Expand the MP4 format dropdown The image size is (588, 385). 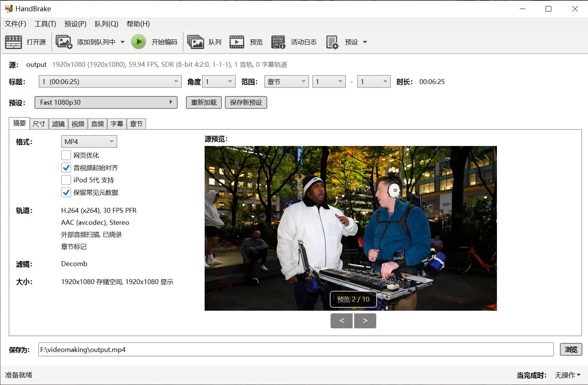click(x=89, y=141)
